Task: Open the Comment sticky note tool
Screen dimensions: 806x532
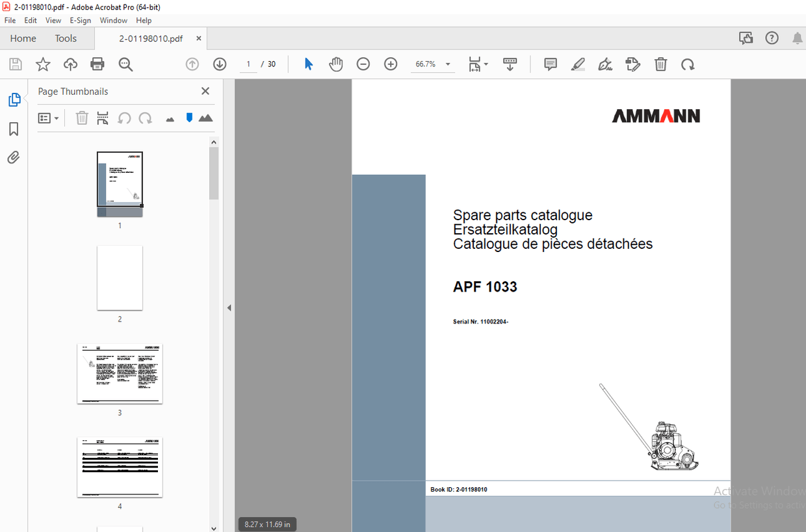Action: click(550, 64)
